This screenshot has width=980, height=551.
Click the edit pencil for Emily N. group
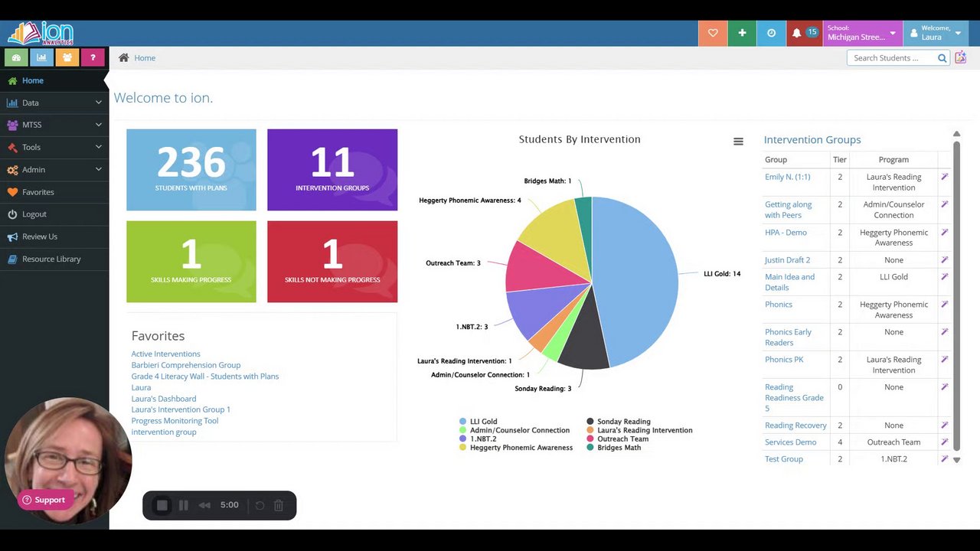(x=945, y=177)
